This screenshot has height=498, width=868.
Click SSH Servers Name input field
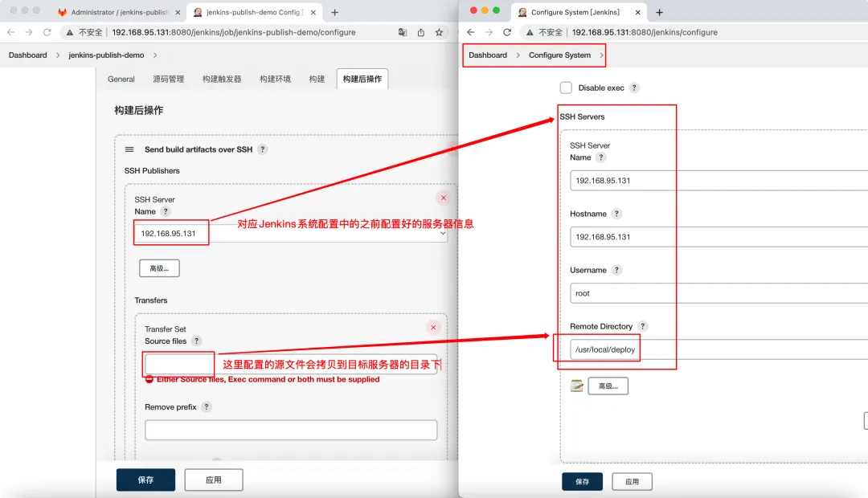click(719, 181)
